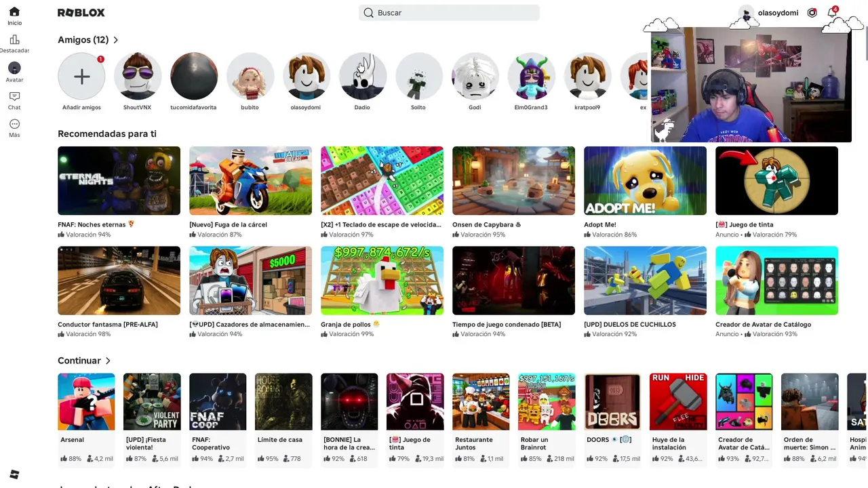This screenshot has height=488, width=868.
Task: Open ¡Fiesta violenta! thumbnail in Continuar
Action: 152,401
